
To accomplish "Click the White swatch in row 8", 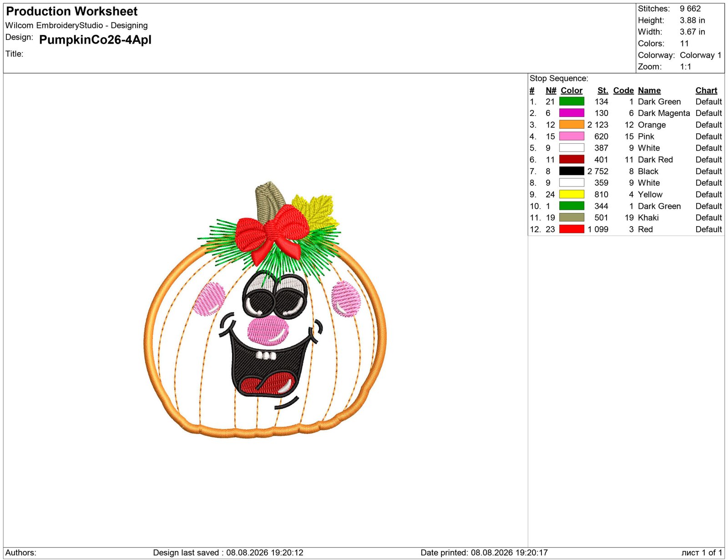I will click(x=571, y=182).
